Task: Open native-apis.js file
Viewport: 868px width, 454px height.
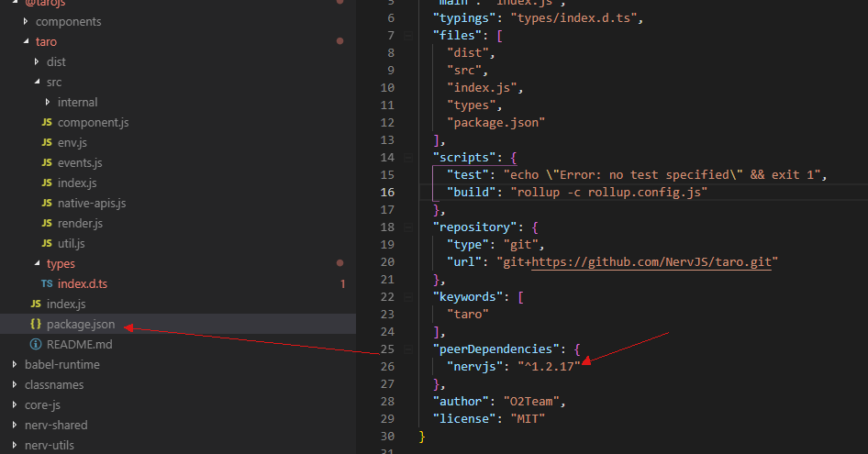Action: (92, 204)
